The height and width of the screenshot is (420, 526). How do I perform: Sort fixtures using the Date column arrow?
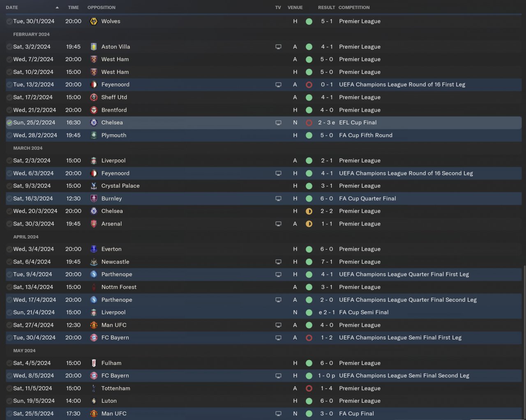57,7
